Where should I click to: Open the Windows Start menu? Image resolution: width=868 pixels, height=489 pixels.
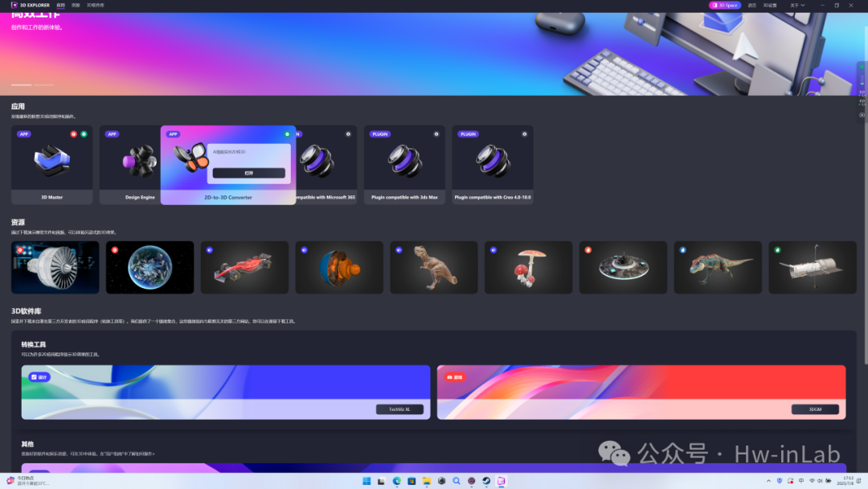pos(366,481)
